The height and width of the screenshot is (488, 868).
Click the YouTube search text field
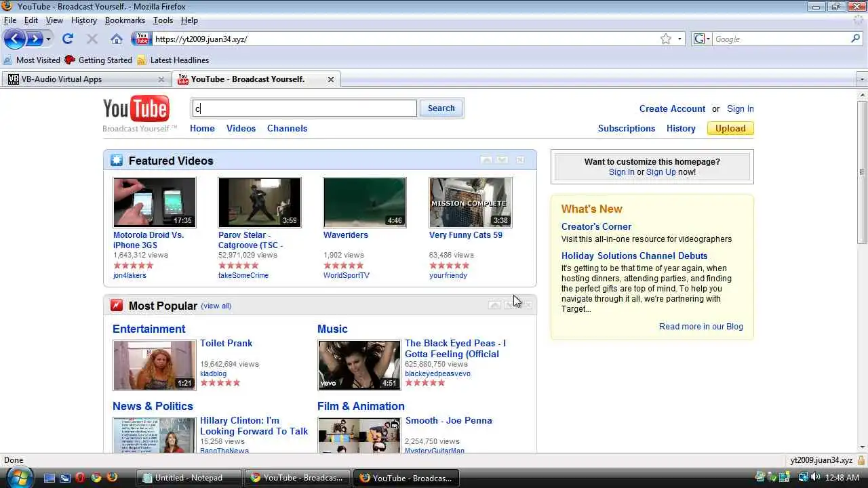click(x=304, y=108)
